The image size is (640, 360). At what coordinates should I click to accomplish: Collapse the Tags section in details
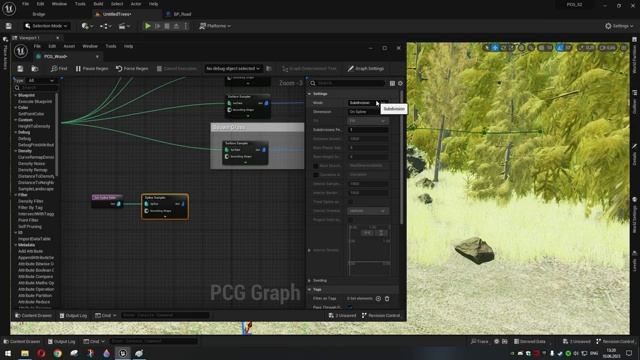[x=309, y=289]
